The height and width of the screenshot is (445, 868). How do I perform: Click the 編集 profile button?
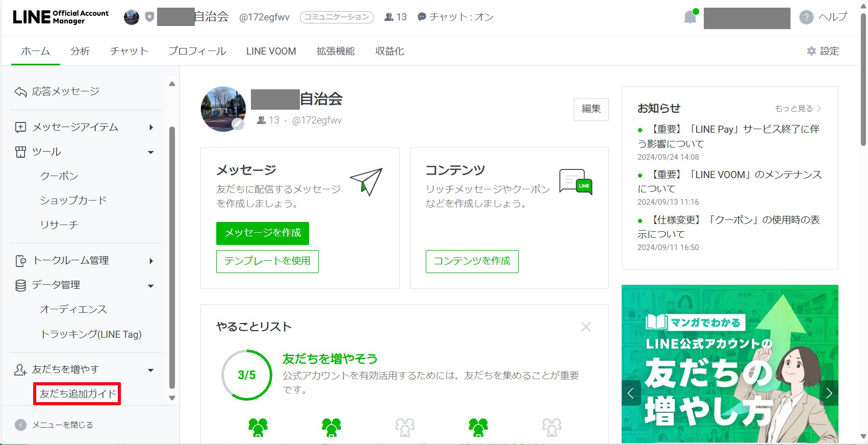coord(591,109)
